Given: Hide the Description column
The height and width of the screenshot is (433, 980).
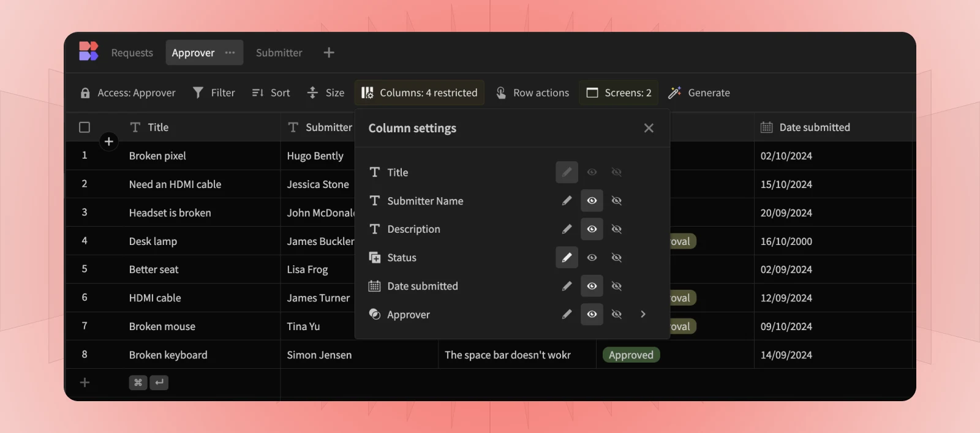Looking at the screenshot, I should 617,229.
